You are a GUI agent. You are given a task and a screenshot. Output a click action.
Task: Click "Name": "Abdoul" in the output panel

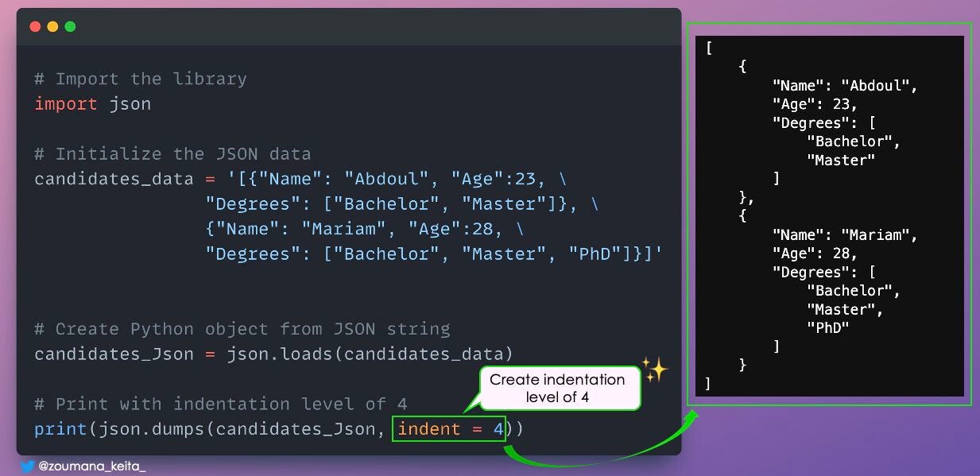point(845,85)
